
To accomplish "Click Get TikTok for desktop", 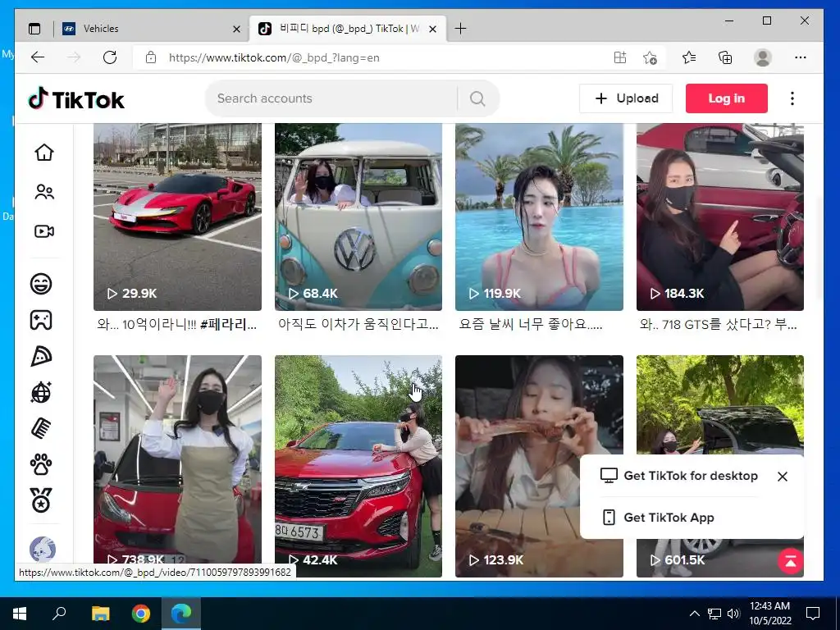I will pyautogui.click(x=679, y=476).
